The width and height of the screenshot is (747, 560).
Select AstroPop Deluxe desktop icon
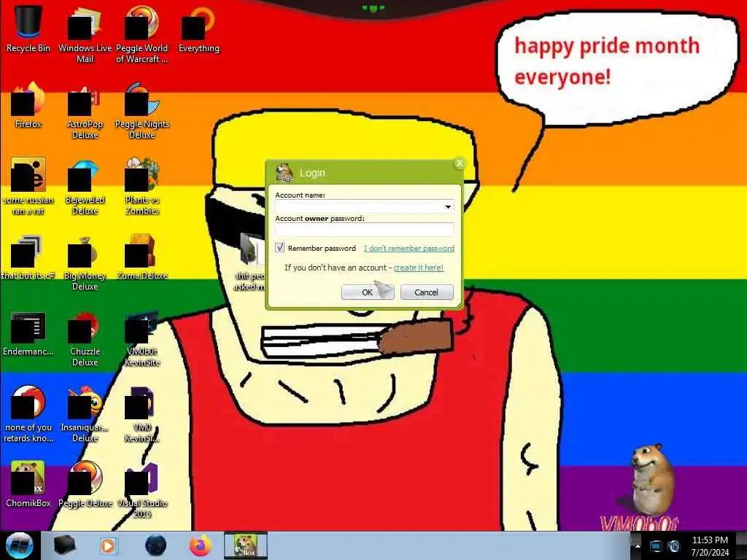pos(85,111)
